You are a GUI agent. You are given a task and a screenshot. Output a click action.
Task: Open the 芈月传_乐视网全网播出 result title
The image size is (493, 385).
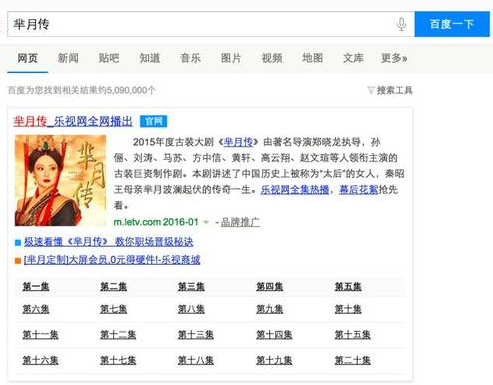tap(73, 121)
